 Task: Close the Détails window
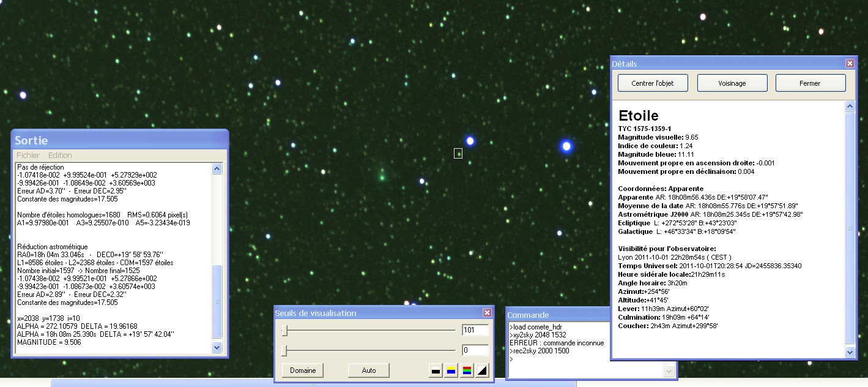coord(850,63)
